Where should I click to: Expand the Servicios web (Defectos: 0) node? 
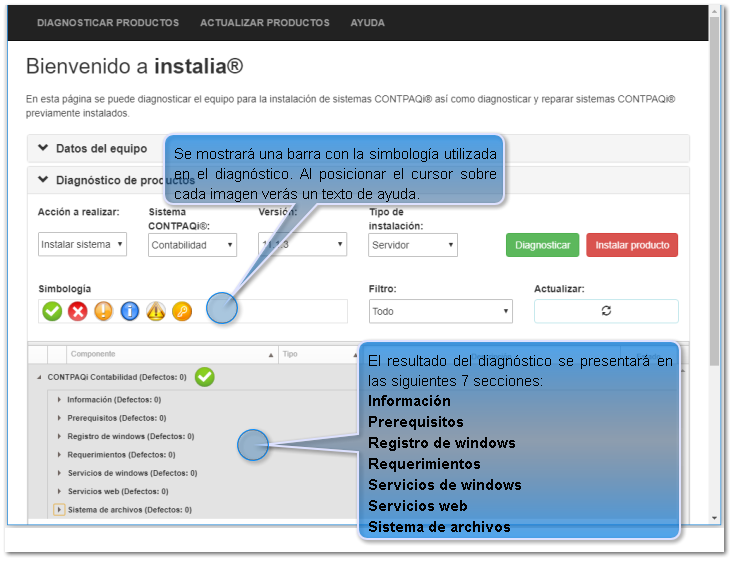59,491
